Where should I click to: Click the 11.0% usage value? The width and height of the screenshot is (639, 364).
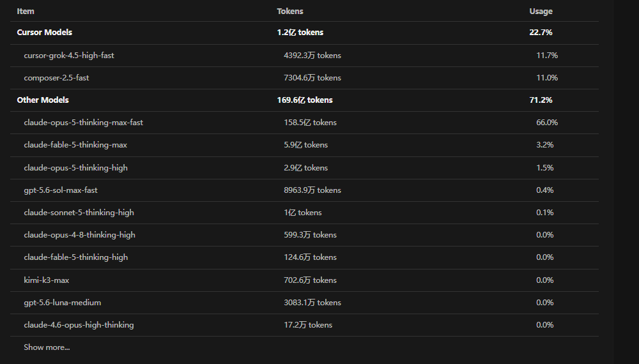[547, 78]
